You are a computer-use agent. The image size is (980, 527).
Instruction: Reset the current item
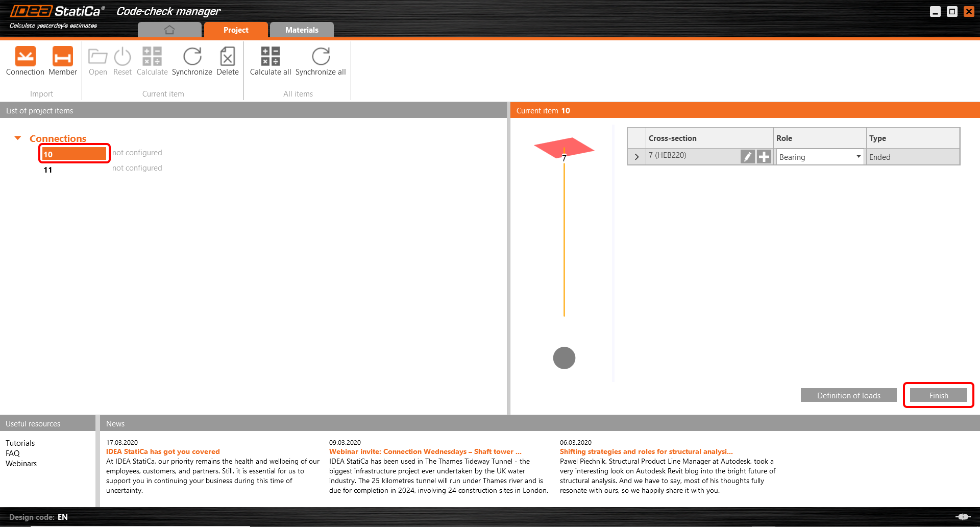[x=122, y=61]
